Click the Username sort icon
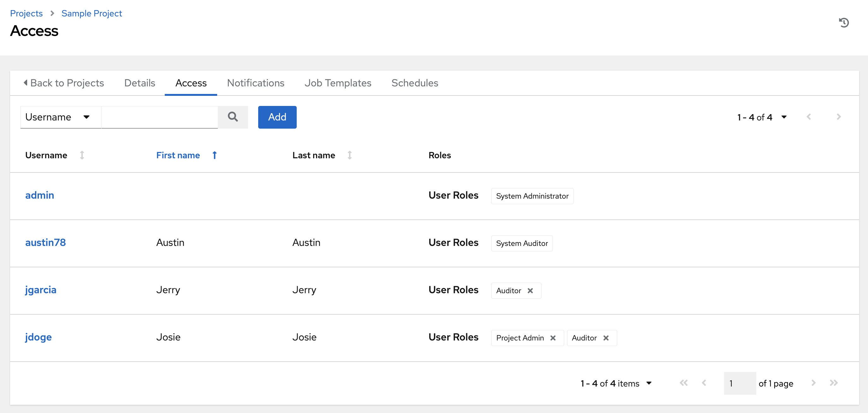Image resolution: width=868 pixels, height=413 pixels. 82,155
